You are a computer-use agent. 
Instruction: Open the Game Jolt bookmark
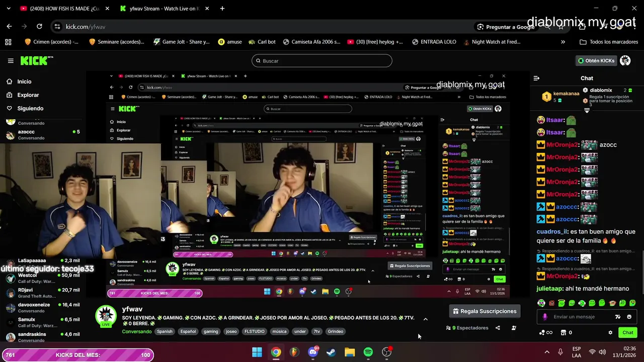pos(181,42)
